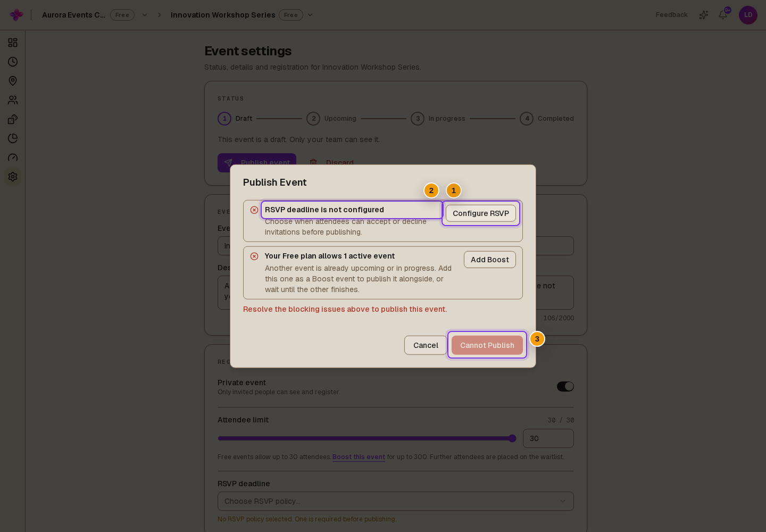Open the schedule clock icon in sidebar

(13, 62)
